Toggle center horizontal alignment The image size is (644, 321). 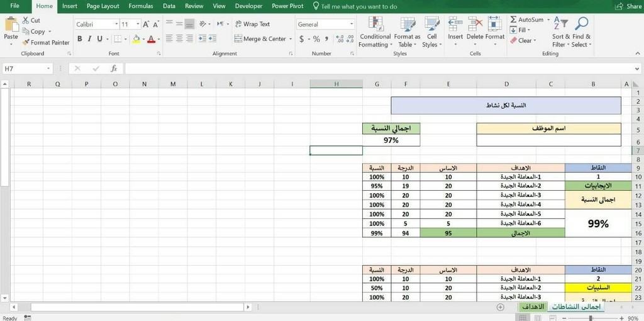point(179,38)
